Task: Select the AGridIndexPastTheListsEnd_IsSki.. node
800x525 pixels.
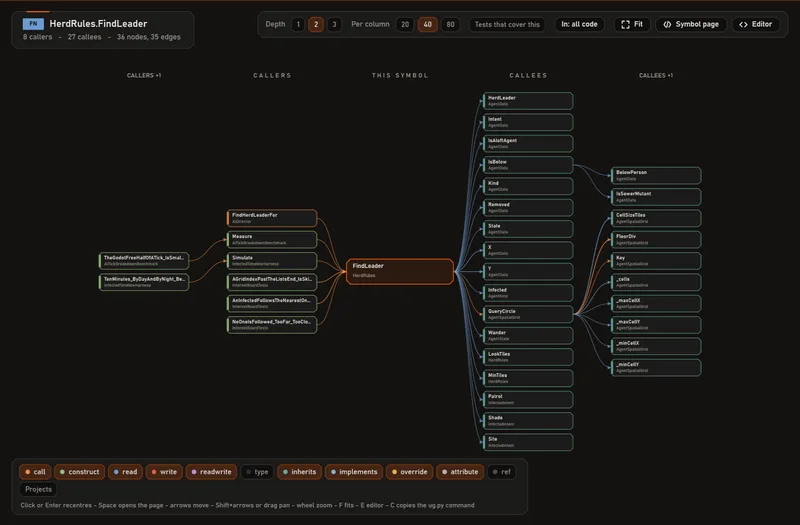Action: (x=272, y=282)
